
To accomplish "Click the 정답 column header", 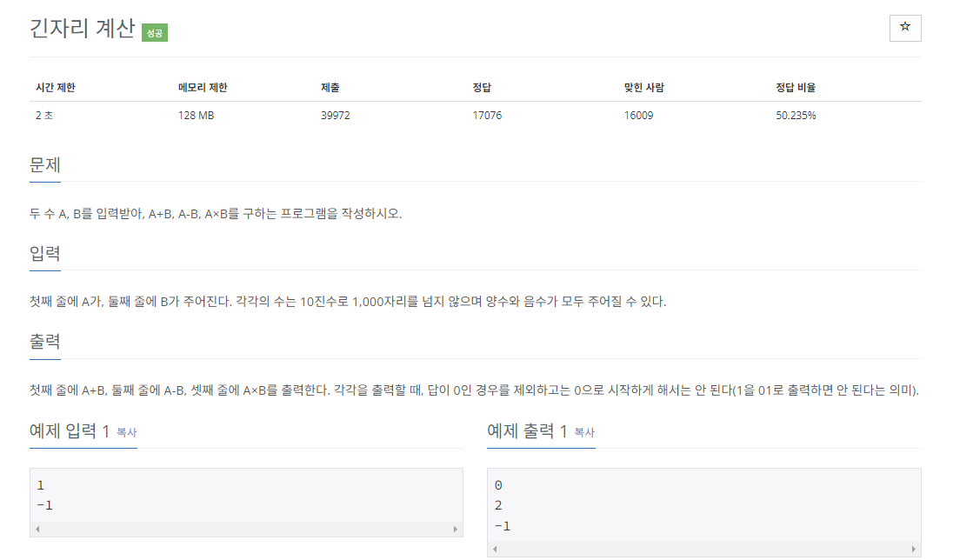I will click(x=482, y=88).
